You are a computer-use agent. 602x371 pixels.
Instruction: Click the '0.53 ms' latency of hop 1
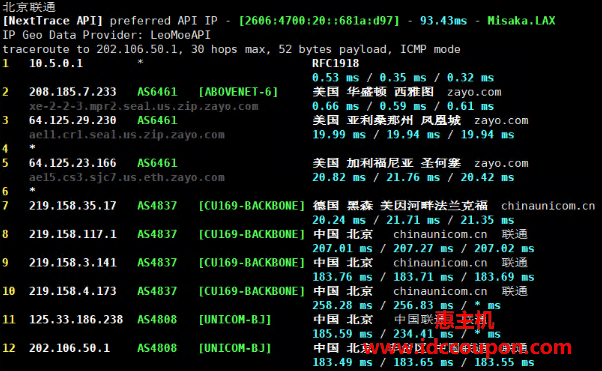[x=336, y=78]
